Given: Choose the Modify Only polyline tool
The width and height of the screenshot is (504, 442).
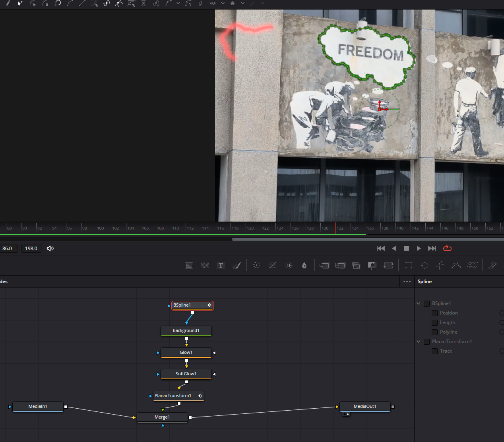Looking at the screenshot, I should coord(33,3).
